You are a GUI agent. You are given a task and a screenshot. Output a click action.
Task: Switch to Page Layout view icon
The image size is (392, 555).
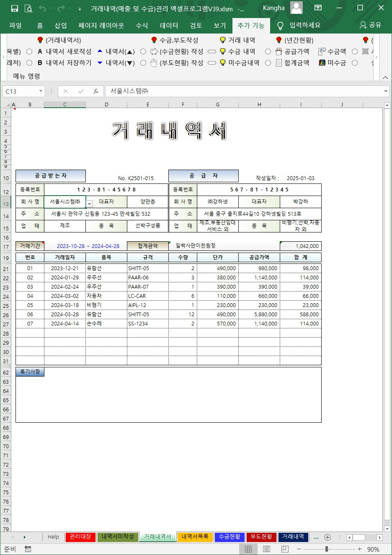266,549
